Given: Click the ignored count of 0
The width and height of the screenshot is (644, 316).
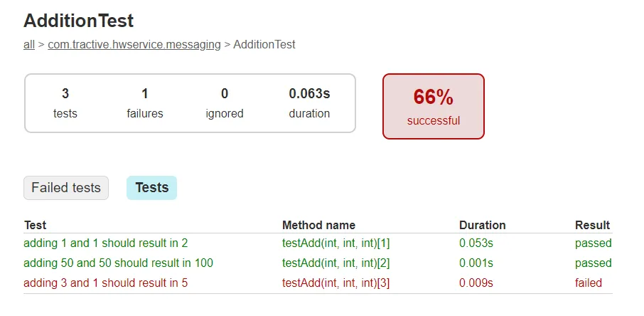Looking at the screenshot, I should pos(225,93).
